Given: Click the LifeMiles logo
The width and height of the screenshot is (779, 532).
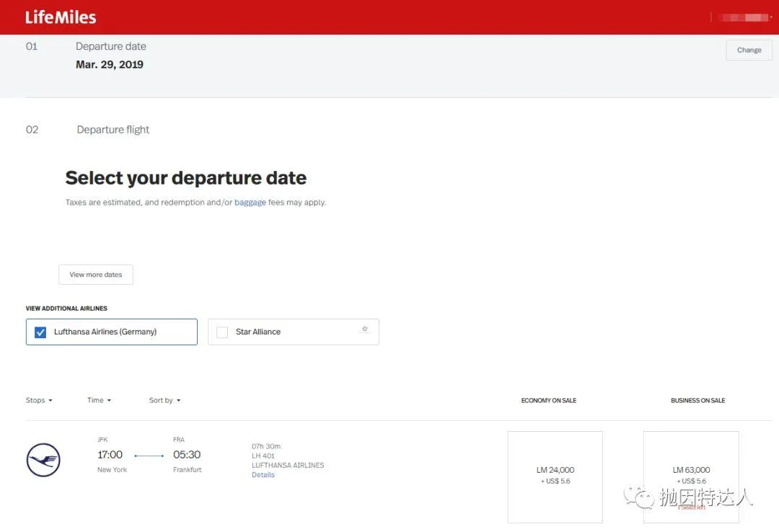Looking at the screenshot, I should pos(61,17).
